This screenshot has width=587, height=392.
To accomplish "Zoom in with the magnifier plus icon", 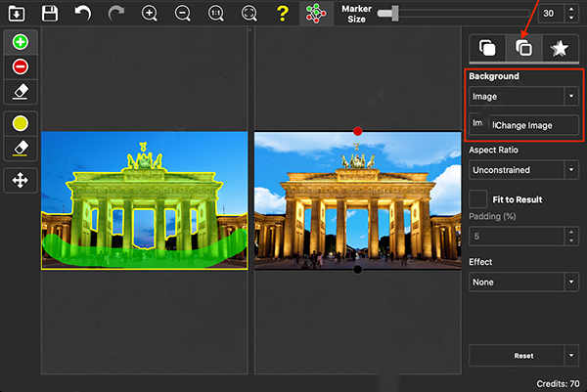I will (x=150, y=14).
